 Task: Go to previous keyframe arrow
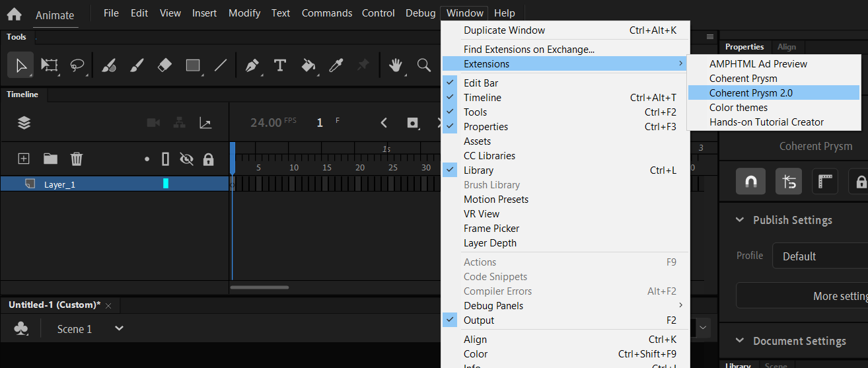[384, 123]
